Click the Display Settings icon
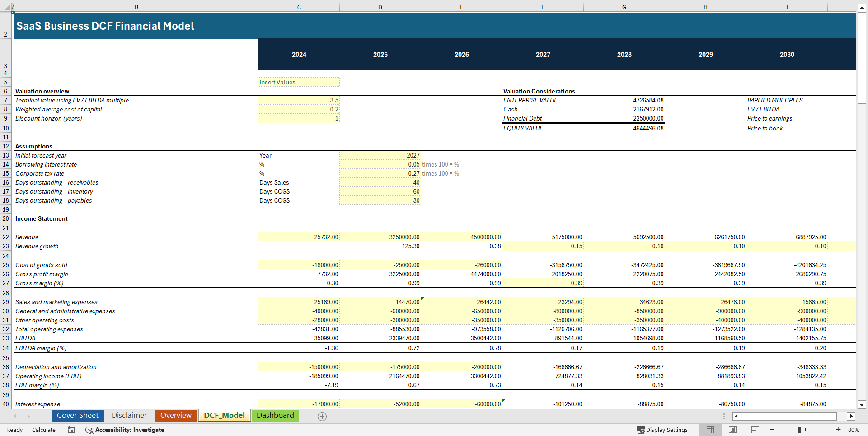The image size is (868, 436). pyautogui.click(x=641, y=430)
